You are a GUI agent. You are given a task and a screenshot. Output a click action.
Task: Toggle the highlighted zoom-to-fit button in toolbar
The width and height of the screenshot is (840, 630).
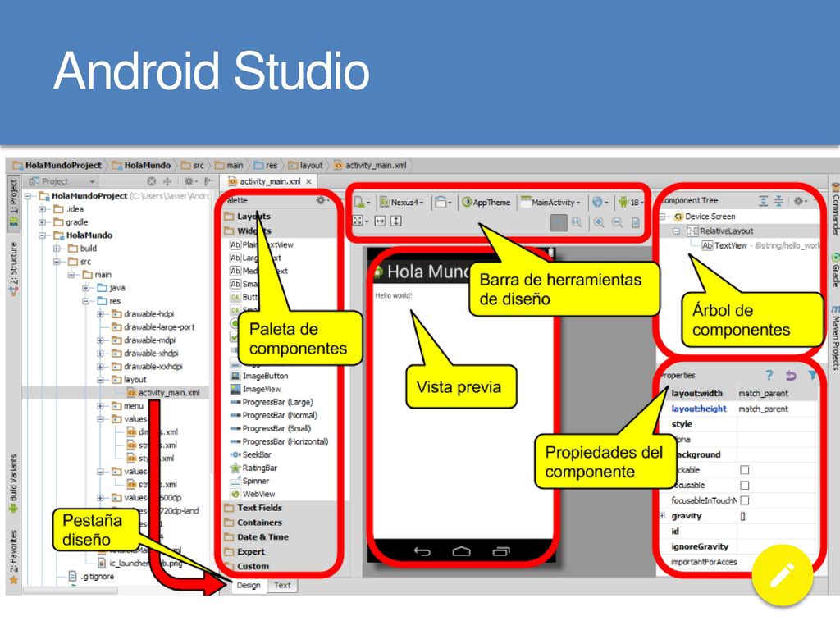558,222
